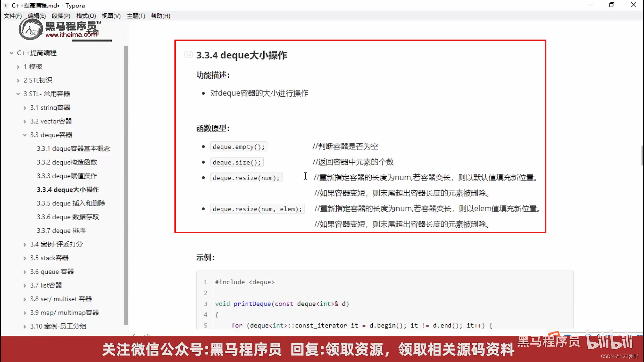Collapse the 3 STL- 常用容器 section

(18, 94)
